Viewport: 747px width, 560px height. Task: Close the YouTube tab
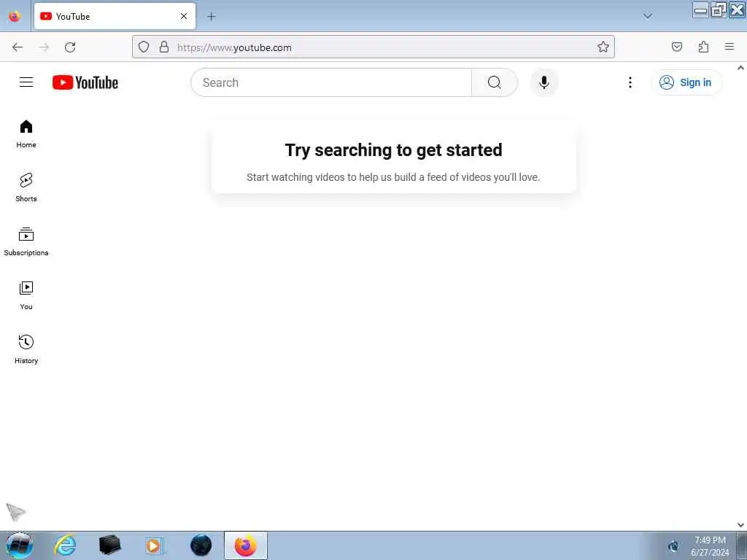click(x=184, y=16)
